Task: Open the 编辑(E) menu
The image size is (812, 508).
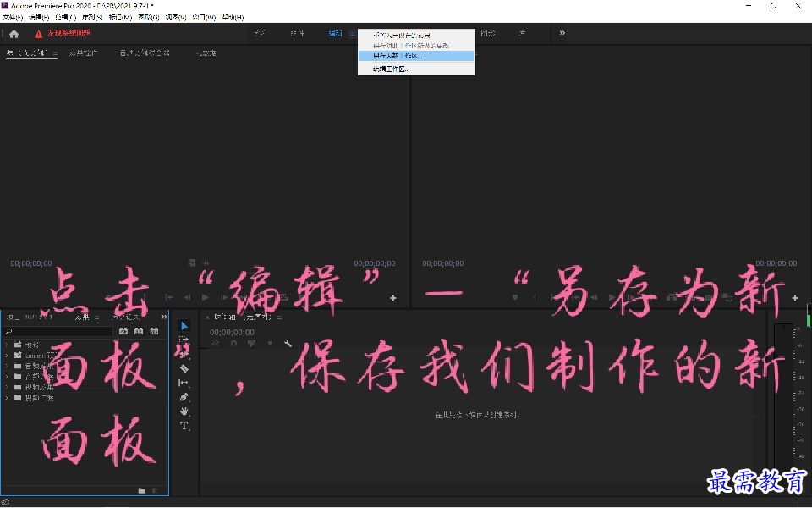Action: point(39,18)
